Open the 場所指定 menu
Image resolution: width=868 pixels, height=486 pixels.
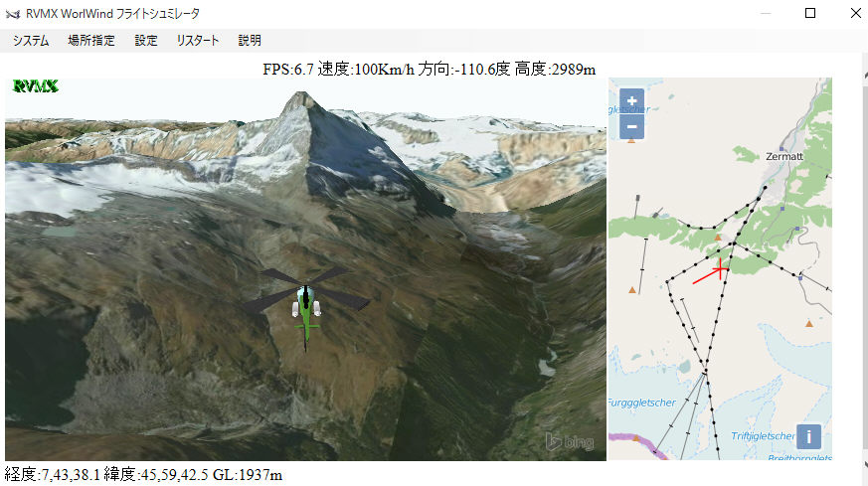(x=91, y=41)
